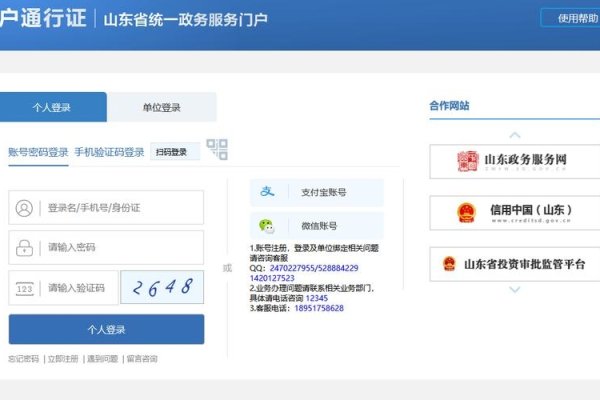Click the 扫码登录 tooltip label
Screen dimensions: 600x400
(175, 152)
